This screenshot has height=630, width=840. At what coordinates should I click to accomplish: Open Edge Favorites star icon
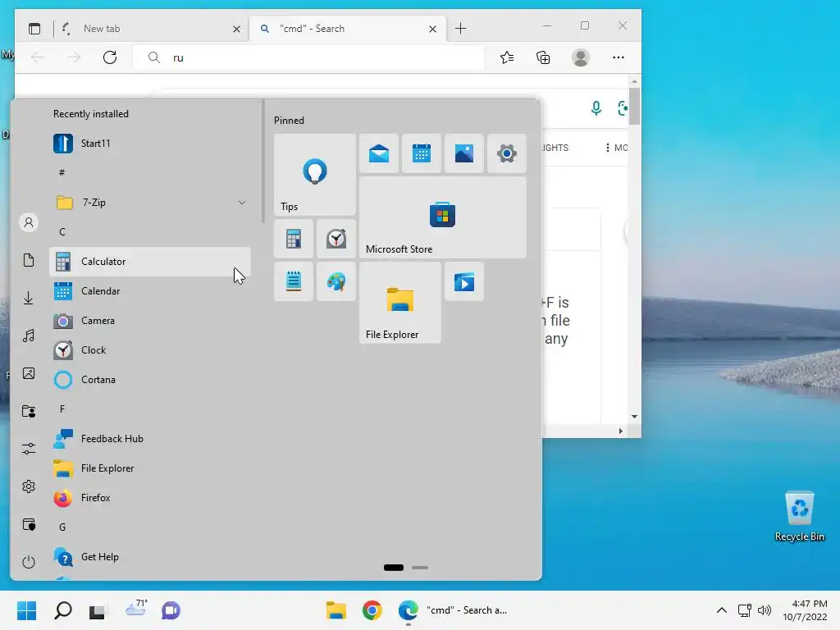(507, 57)
